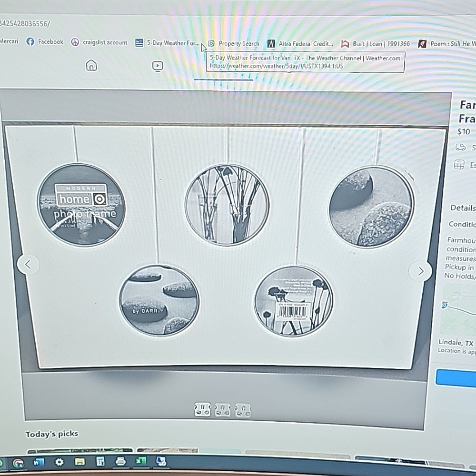Open 5-Day Weather Forecast bookmark
Viewport: 476px width, 476px height.
(168, 43)
